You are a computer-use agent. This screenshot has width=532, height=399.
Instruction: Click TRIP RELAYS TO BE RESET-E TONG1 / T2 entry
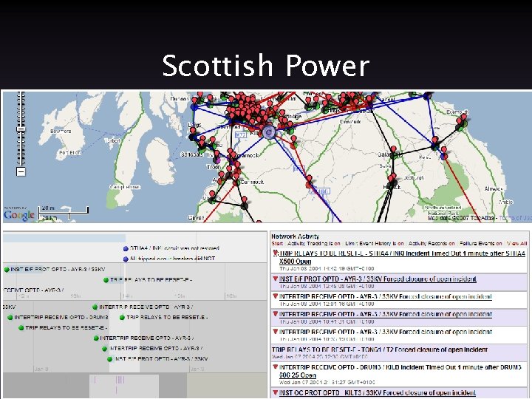pos(380,349)
